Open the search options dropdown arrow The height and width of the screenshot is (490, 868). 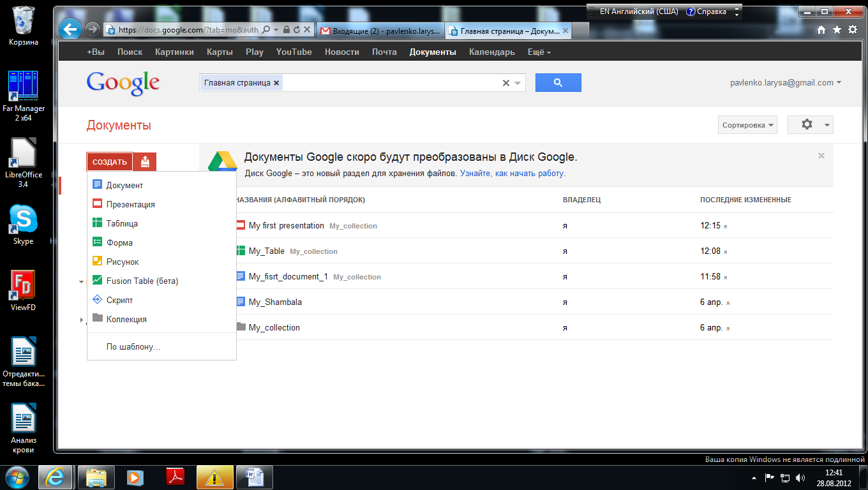click(518, 83)
